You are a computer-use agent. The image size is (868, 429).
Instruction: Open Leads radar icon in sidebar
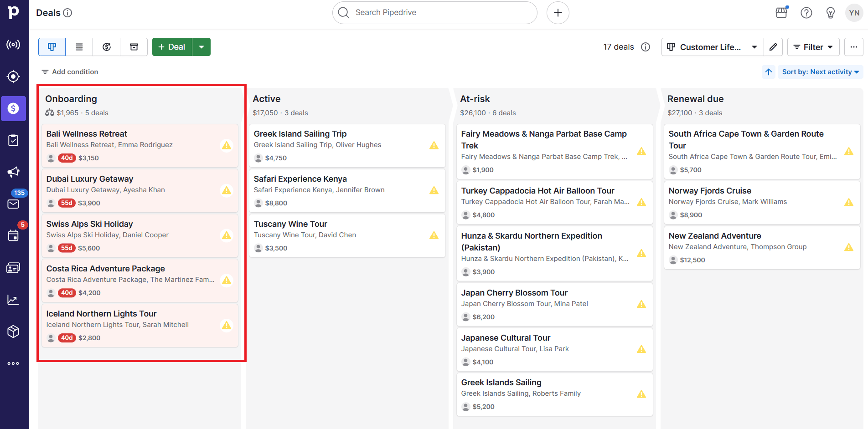click(x=13, y=45)
